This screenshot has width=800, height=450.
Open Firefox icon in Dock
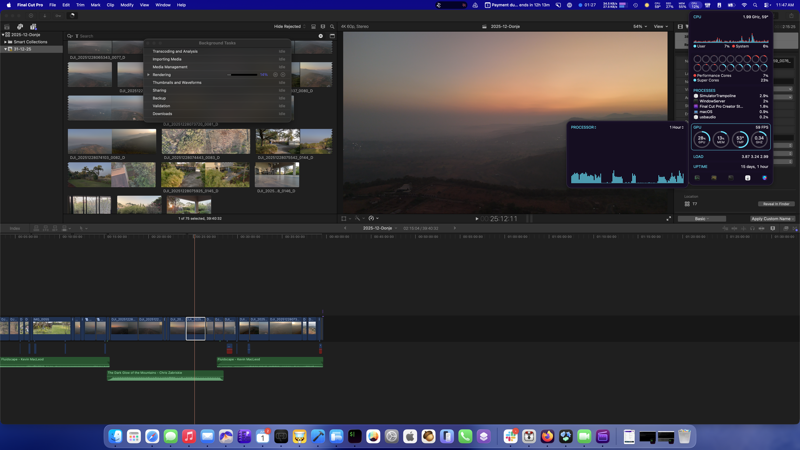point(547,436)
